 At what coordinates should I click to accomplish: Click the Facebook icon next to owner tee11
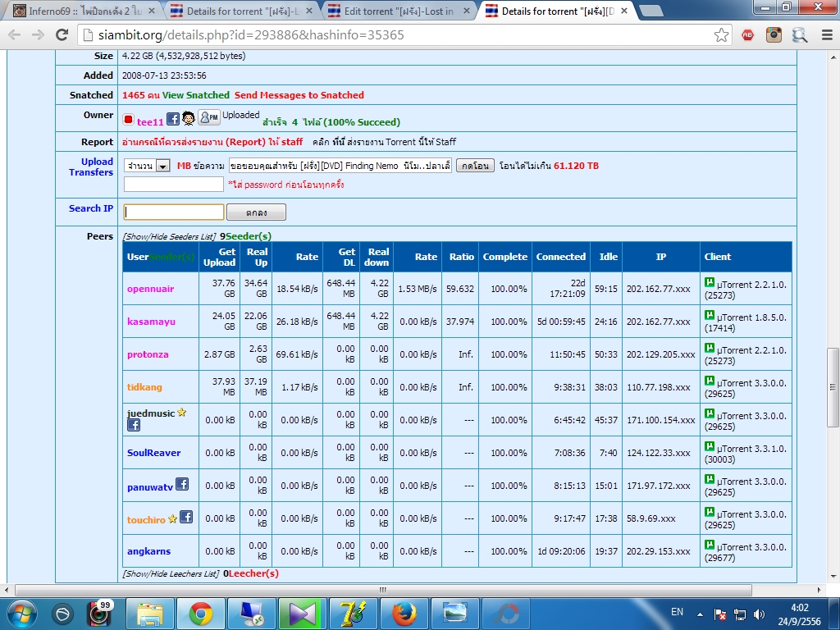pyautogui.click(x=172, y=119)
